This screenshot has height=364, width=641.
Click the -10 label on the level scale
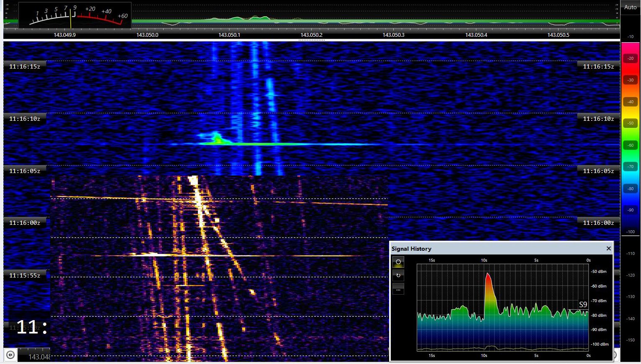coord(631,37)
